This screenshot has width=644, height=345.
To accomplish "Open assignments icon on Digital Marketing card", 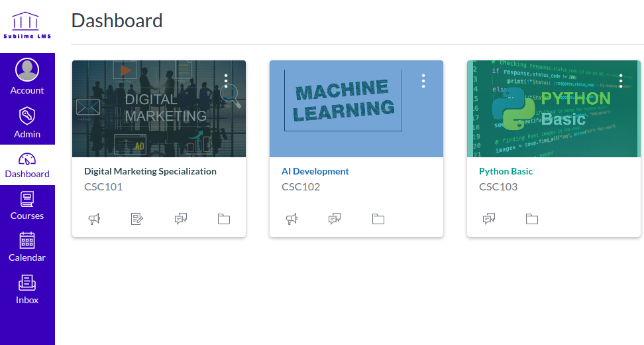I will (137, 219).
